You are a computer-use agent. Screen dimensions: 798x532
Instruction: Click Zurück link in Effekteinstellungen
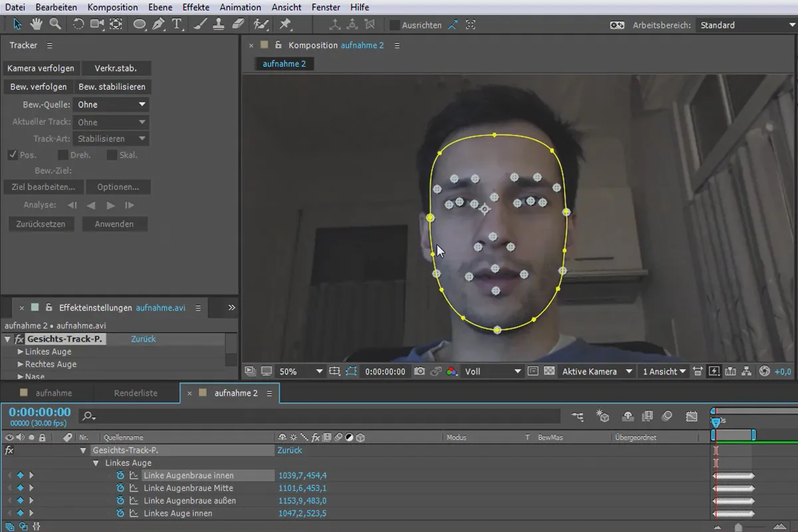143,339
